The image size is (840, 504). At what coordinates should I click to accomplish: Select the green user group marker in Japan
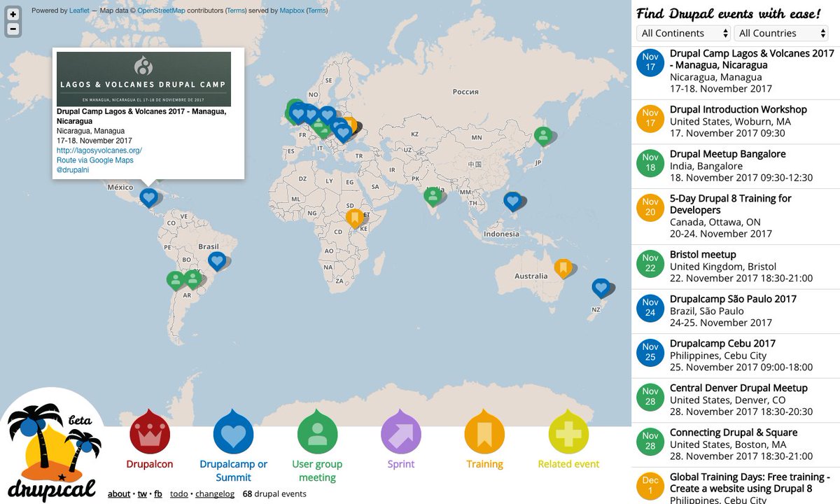[542, 136]
